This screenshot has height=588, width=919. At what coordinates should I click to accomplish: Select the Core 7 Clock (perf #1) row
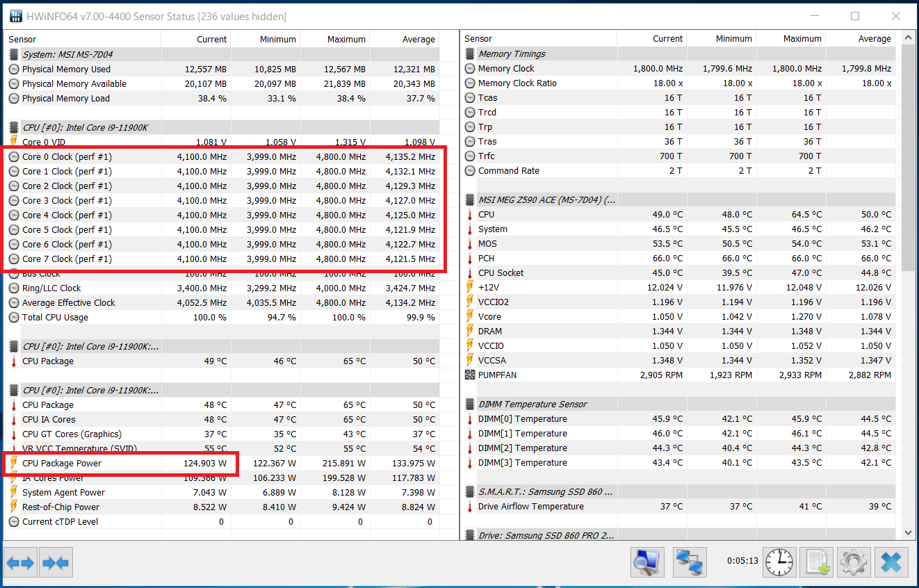(x=222, y=259)
